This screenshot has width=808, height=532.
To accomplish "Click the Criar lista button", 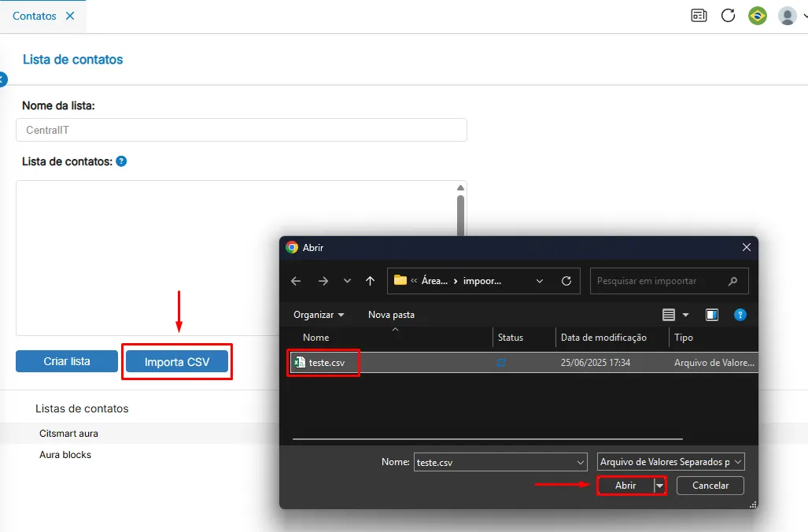I will pyautogui.click(x=66, y=361).
